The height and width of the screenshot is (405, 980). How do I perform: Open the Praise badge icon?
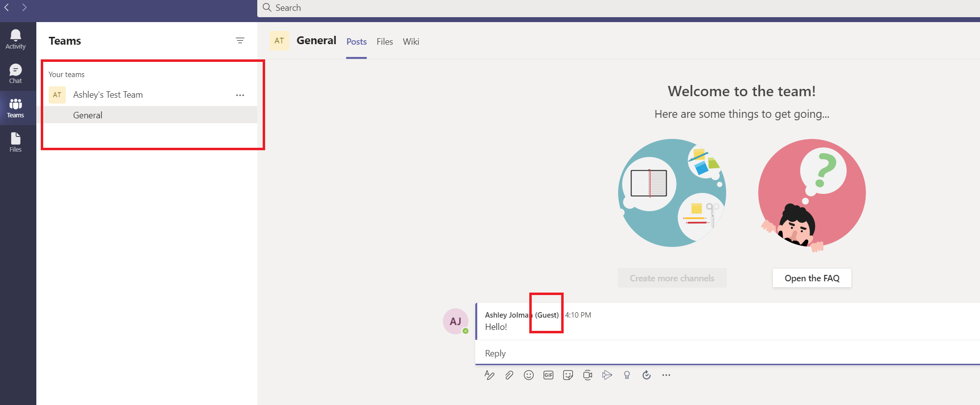point(627,375)
